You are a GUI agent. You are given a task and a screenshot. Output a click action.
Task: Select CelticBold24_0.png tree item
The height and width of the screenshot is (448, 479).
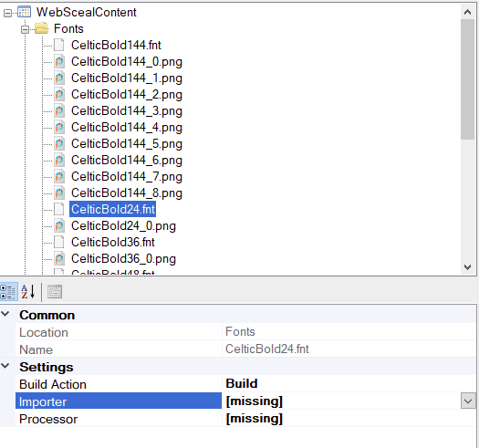123,226
